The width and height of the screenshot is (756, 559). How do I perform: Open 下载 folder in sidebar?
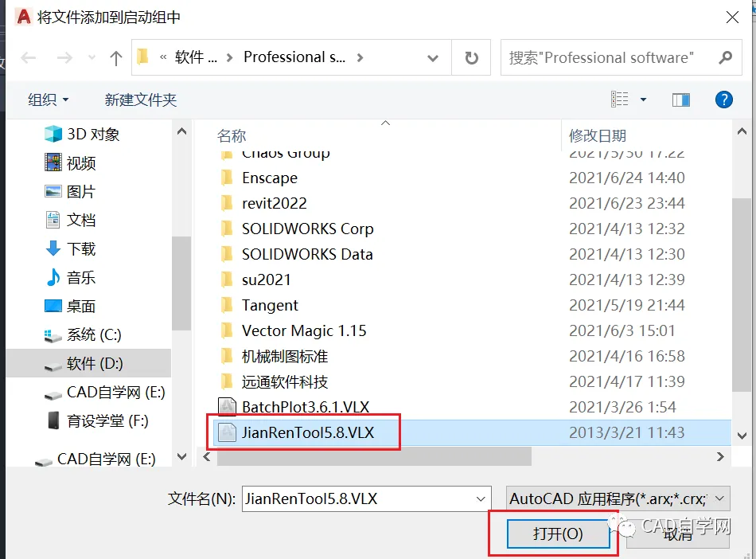click(71, 249)
